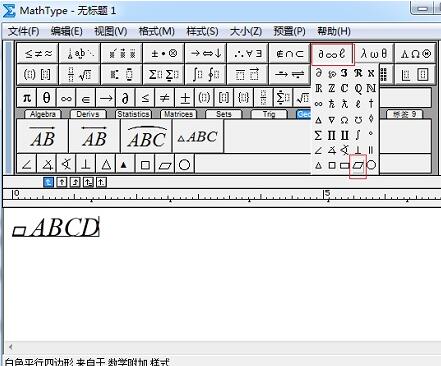Open the 帮助(H) menu
Viewport: 441px width, 366px height.
click(x=333, y=31)
